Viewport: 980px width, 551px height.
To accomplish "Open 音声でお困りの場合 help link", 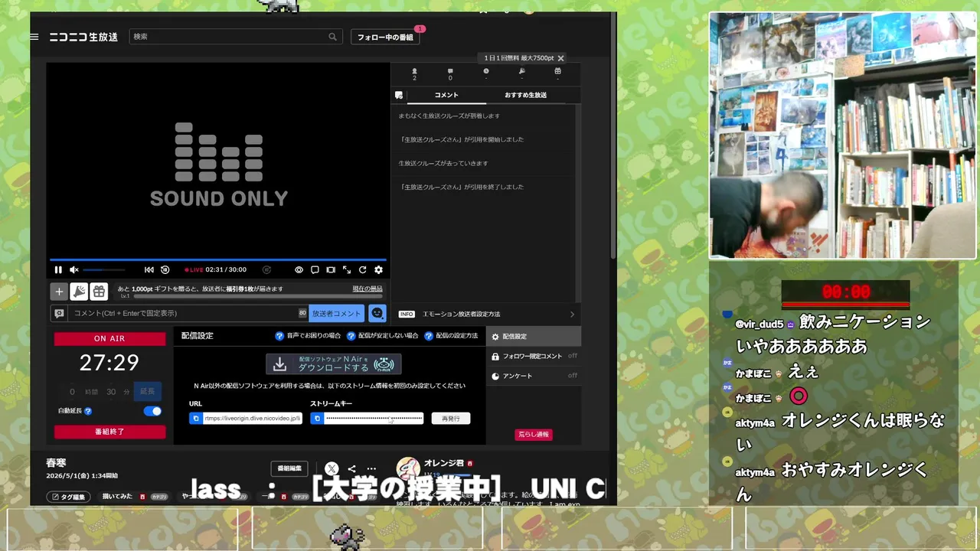I will [309, 336].
